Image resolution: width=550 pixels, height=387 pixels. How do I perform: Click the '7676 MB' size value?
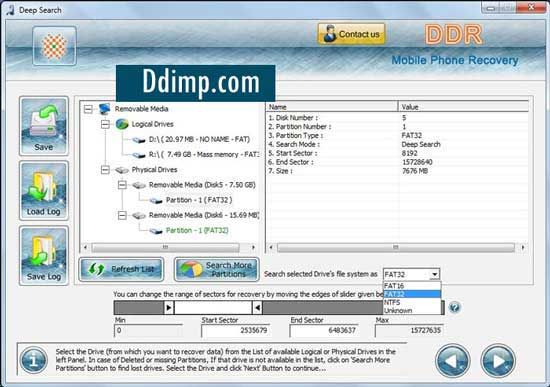click(x=414, y=171)
